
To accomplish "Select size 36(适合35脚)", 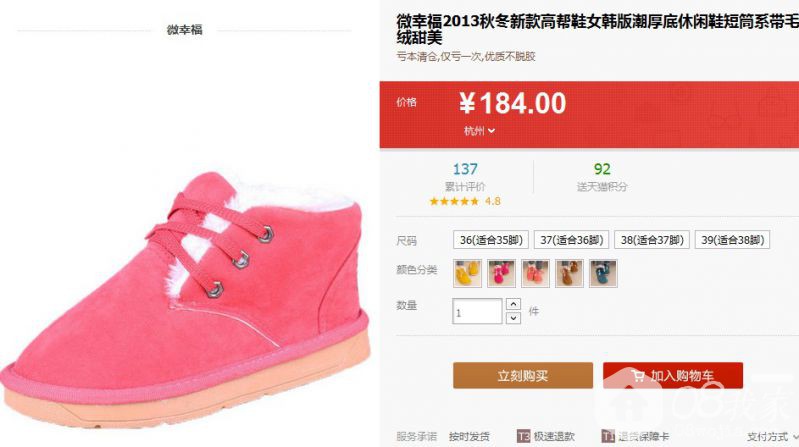I will 491,240.
